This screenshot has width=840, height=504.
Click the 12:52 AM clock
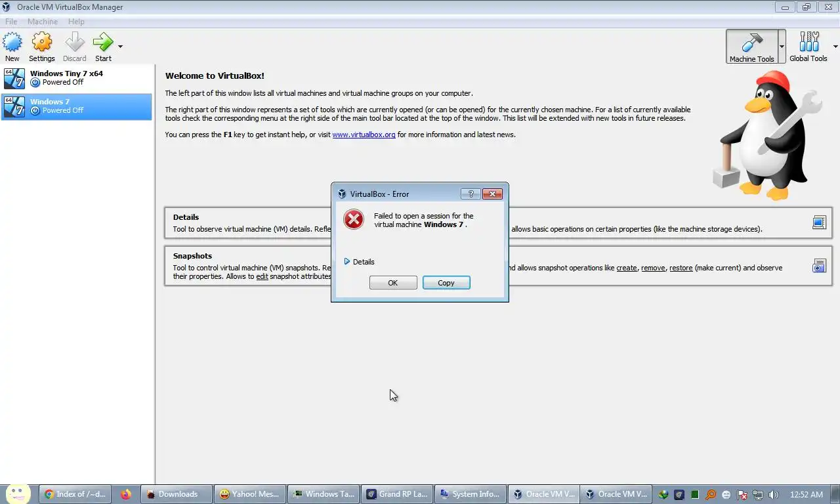[x=807, y=495]
